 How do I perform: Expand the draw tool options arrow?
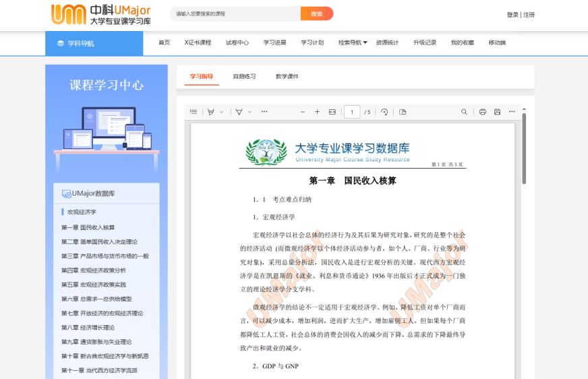click(x=249, y=112)
